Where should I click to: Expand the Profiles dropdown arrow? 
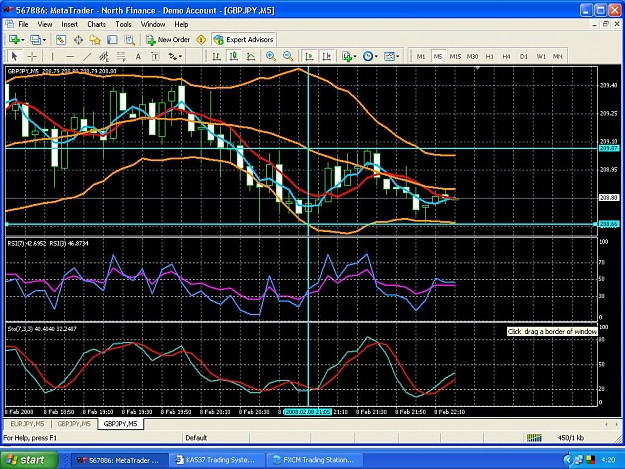(x=44, y=40)
